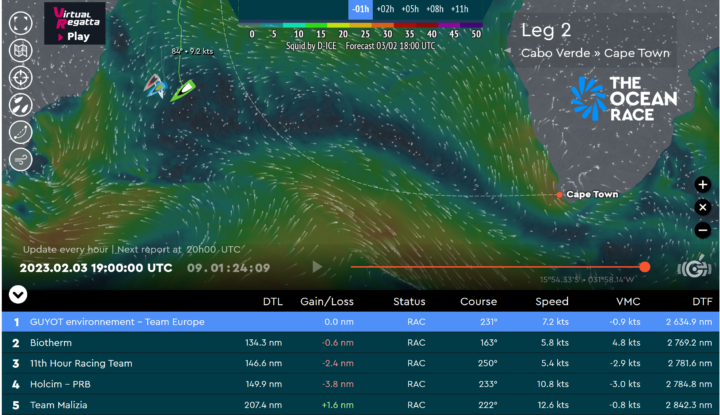Select the +08h forecast tab
Viewport: 720px width, 415px height.
pyautogui.click(x=435, y=9)
